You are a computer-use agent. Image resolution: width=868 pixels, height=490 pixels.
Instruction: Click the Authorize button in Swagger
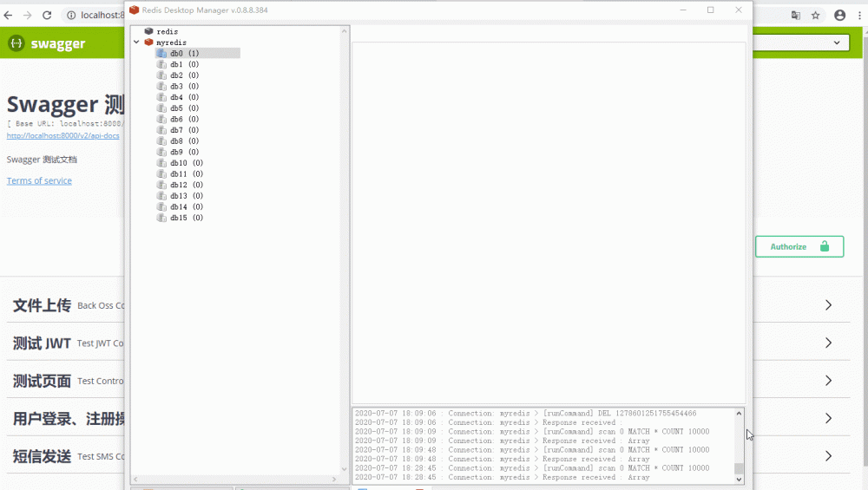[799, 246]
